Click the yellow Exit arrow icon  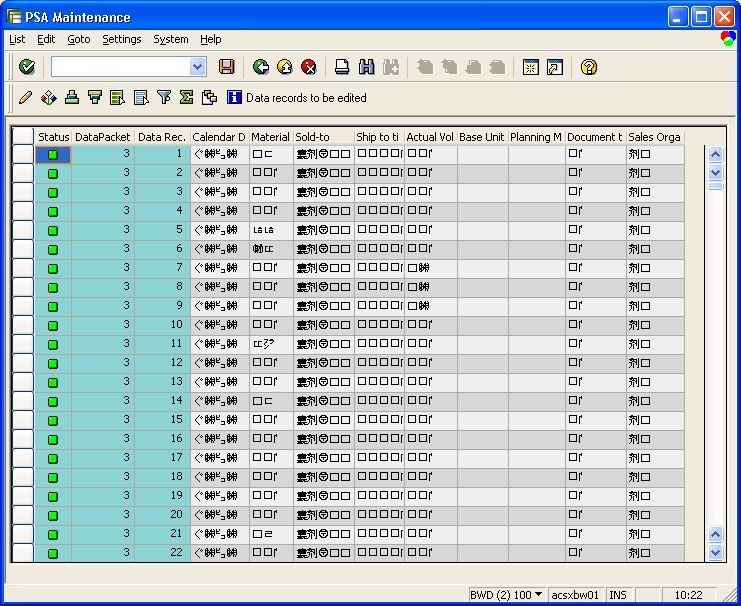coord(284,67)
